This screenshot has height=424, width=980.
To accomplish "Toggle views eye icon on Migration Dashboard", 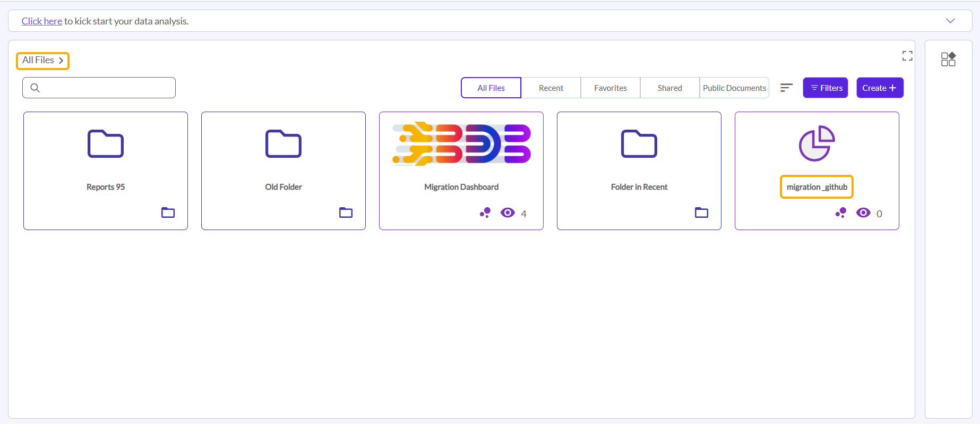I will click(508, 213).
